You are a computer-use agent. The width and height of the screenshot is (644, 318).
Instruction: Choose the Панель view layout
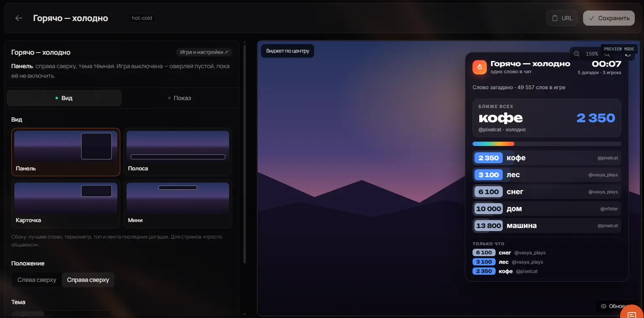click(66, 152)
